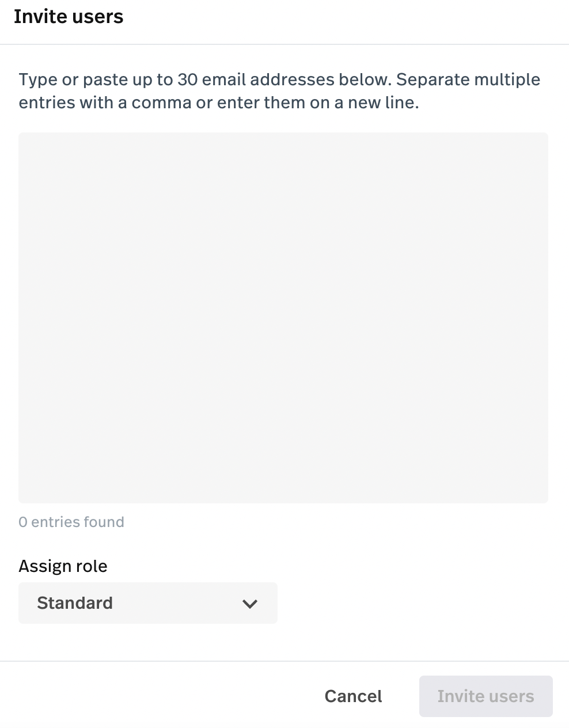The height and width of the screenshot is (728, 569).
Task: Toggle the down arrow beside Standard
Action: pos(249,604)
